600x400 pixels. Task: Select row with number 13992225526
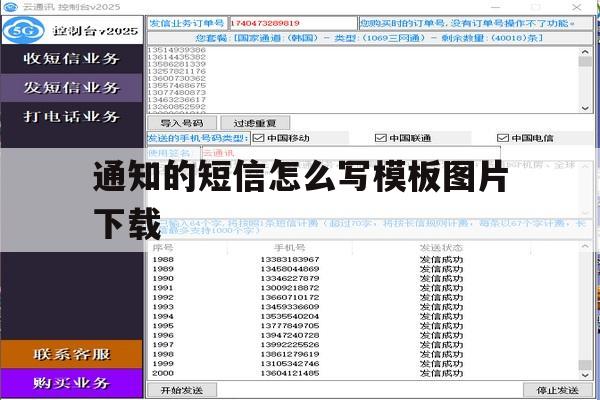363,345
